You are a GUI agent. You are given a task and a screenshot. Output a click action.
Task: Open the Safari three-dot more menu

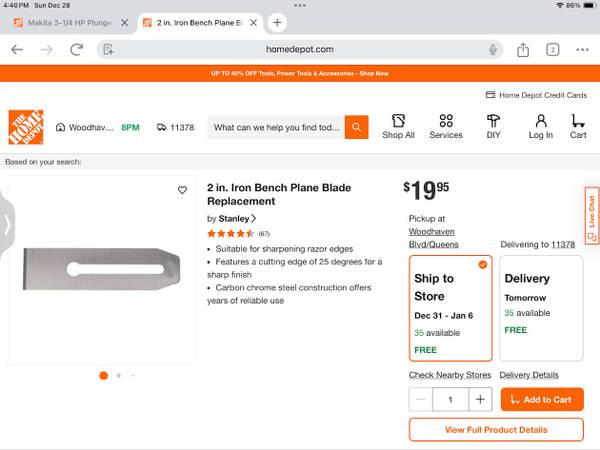pos(582,49)
